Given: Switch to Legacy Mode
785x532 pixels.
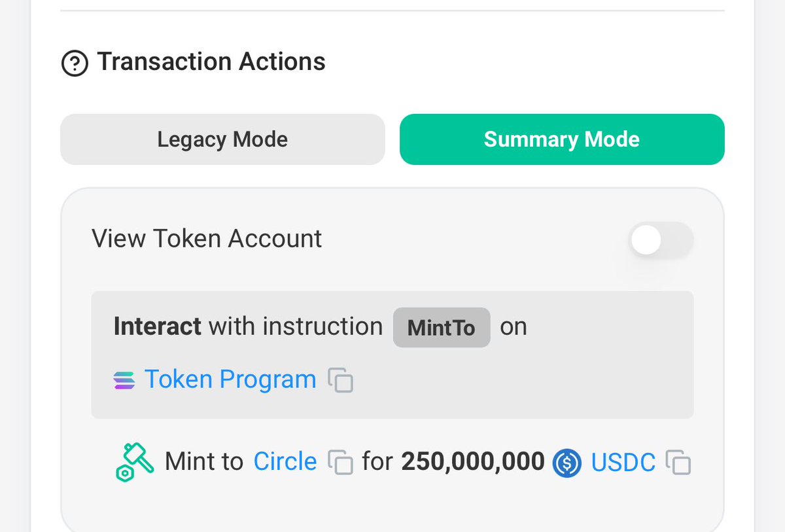Looking at the screenshot, I should click(222, 139).
